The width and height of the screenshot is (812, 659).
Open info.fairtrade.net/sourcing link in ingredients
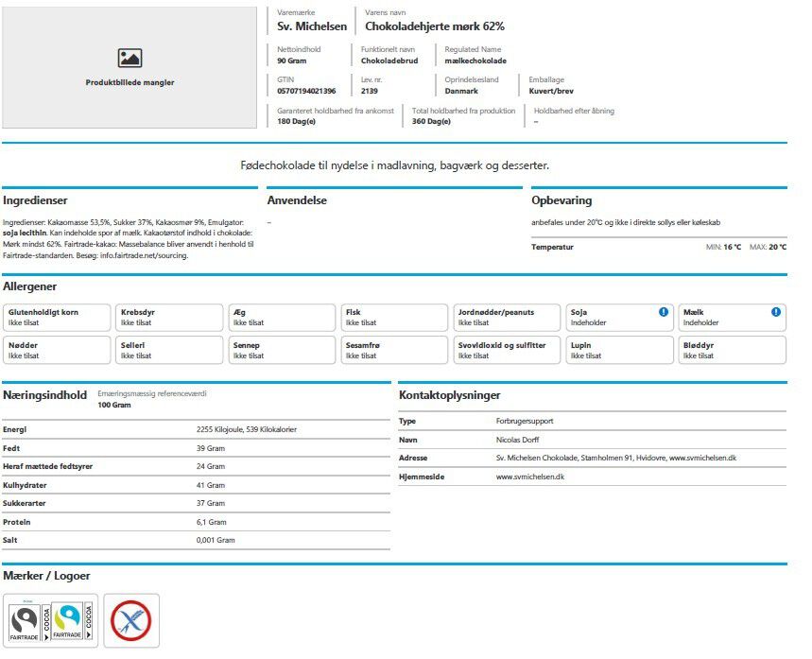(x=144, y=255)
